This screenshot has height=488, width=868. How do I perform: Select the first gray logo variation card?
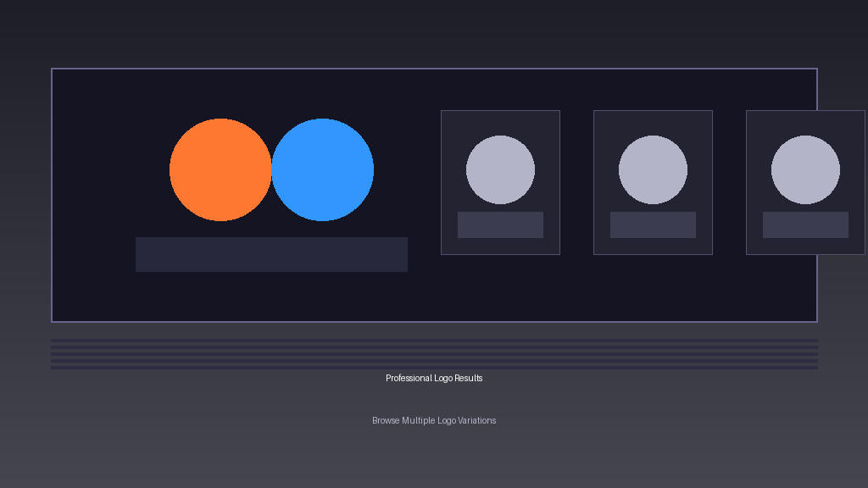pos(500,183)
